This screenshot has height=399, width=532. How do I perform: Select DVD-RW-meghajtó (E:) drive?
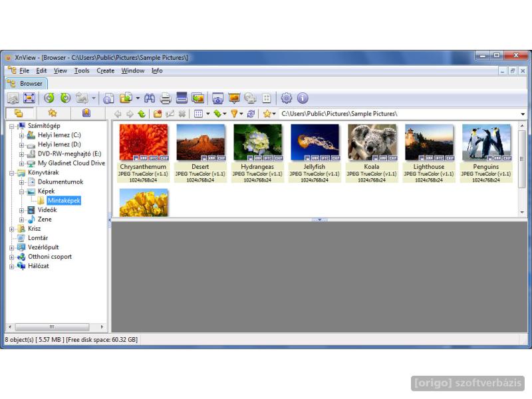(x=69, y=154)
